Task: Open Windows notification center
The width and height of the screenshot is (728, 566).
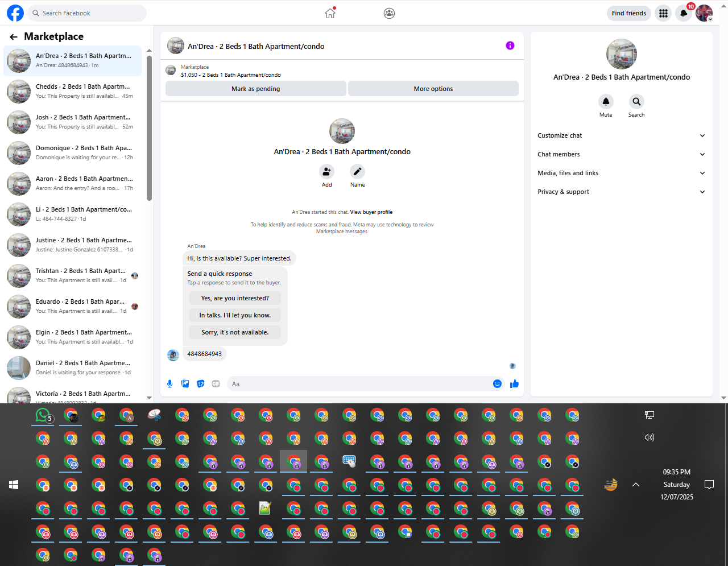Action: click(709, 485)
